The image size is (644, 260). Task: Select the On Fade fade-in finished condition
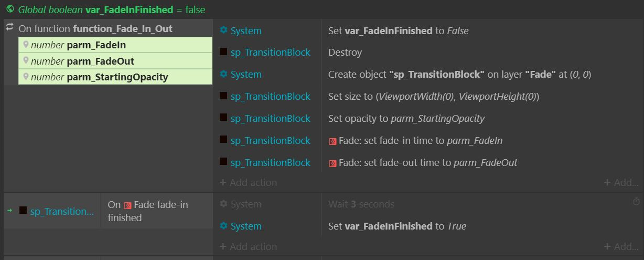click(x=156, y=211)
